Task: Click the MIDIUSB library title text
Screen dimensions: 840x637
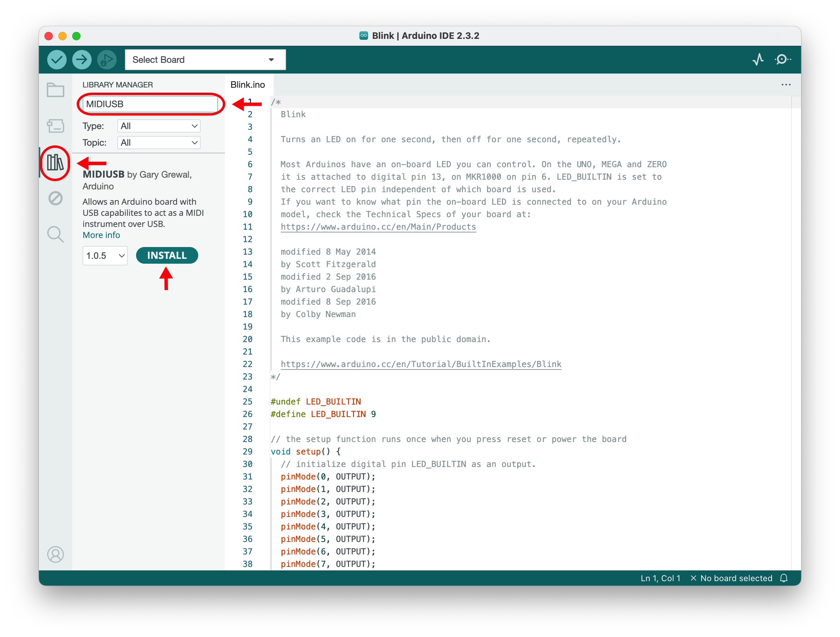Action: (104, 174)
